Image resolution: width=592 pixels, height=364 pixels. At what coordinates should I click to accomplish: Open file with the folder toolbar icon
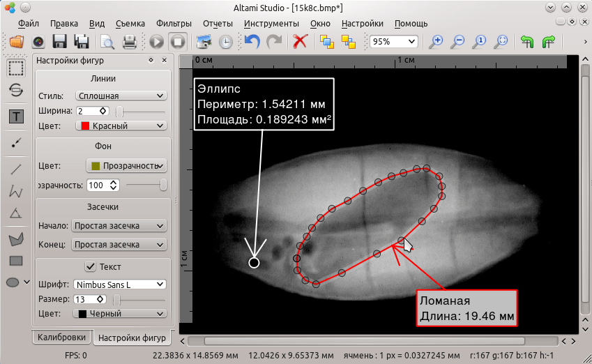(17, 41)
